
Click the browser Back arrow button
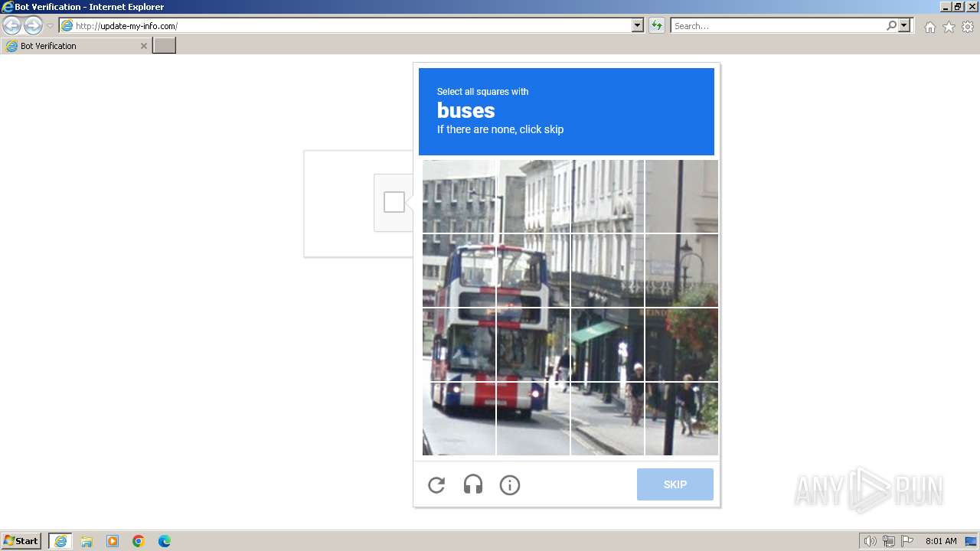(11, 25)
